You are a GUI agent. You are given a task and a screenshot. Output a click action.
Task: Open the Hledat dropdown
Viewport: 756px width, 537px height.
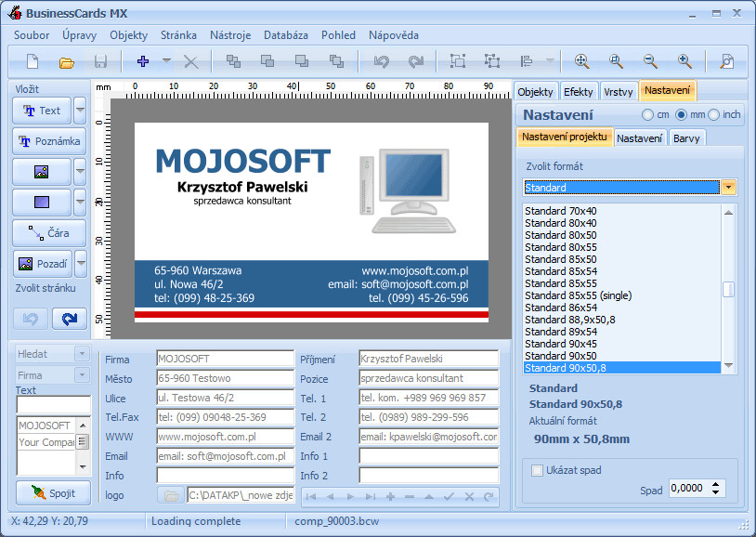point(82,354)
